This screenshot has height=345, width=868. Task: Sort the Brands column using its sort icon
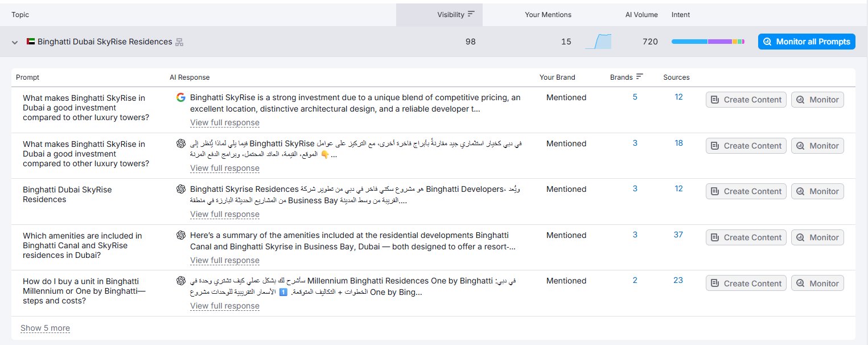point(640,77)
